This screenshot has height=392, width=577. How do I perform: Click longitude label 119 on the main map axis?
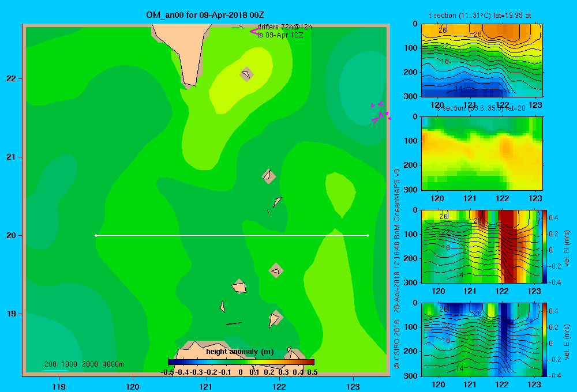pos(59,386)
